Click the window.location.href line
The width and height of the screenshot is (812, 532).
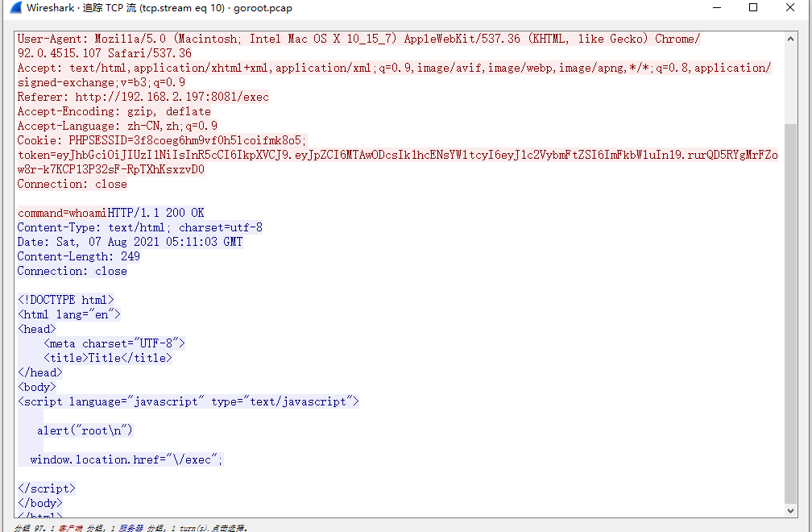click(127, 459)
